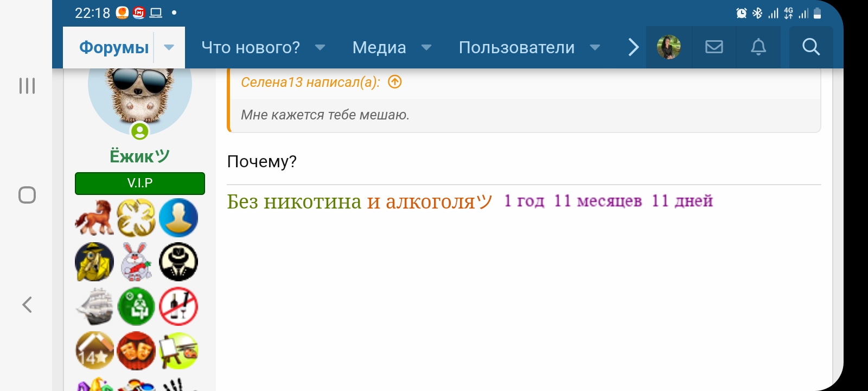The image size is (868, 391).
Task: Open the Ёжик username profile link
Action: click(139, 156)
